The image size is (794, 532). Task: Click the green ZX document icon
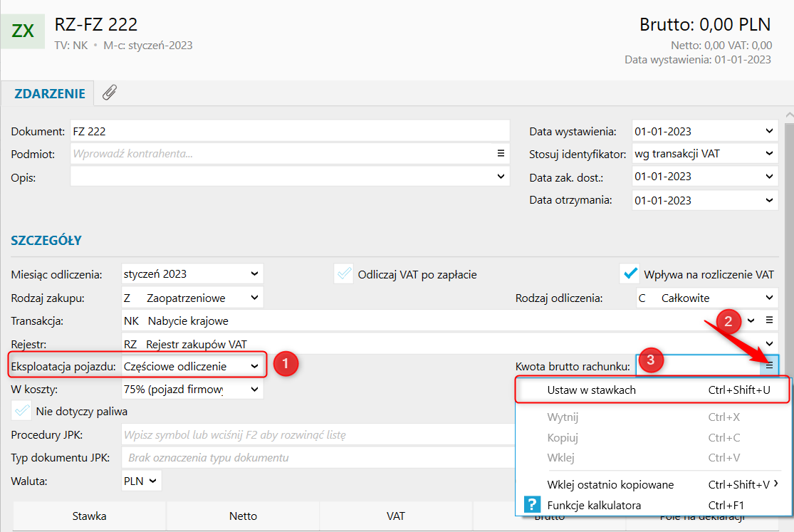coord(23,31)
